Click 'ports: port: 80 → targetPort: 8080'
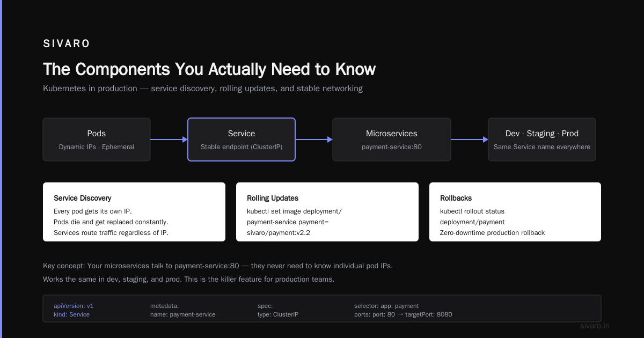The height and width of the screenshot is (338, 644). pyautogui.click(x=403, y=314)
